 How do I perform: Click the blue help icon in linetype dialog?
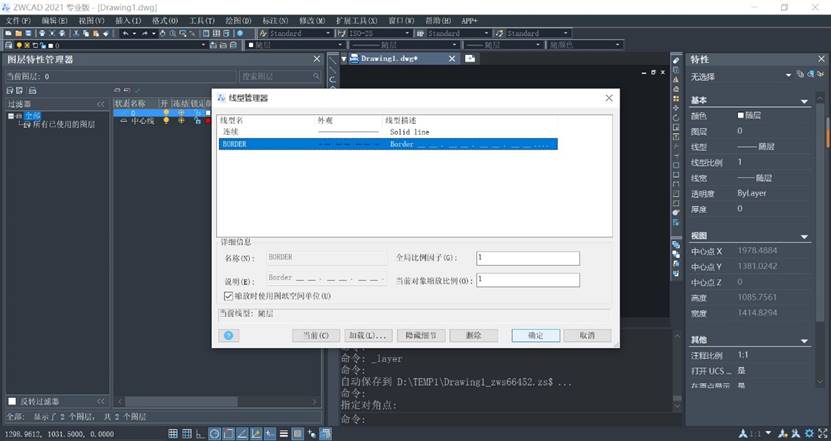tap(229, 335)
